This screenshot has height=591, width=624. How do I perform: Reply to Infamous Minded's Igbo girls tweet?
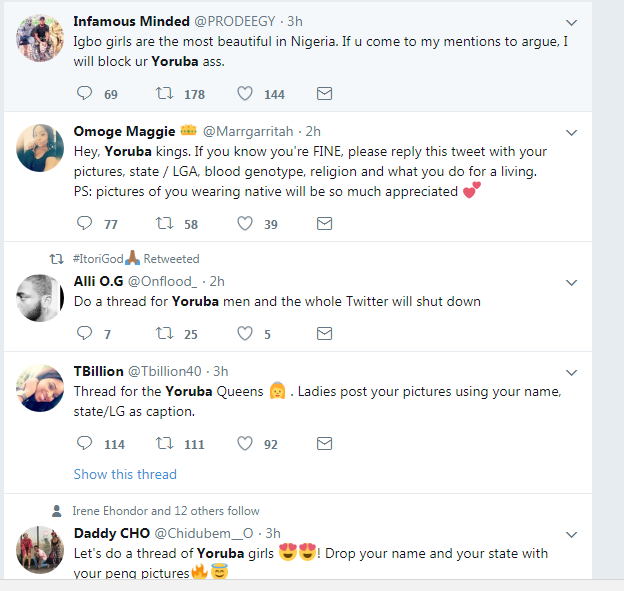click(x=84, y=93)
